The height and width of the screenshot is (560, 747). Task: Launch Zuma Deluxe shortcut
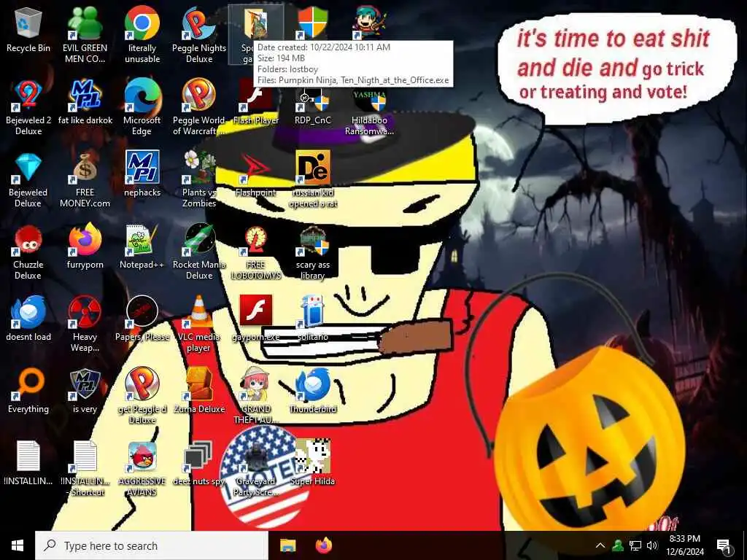199,392
